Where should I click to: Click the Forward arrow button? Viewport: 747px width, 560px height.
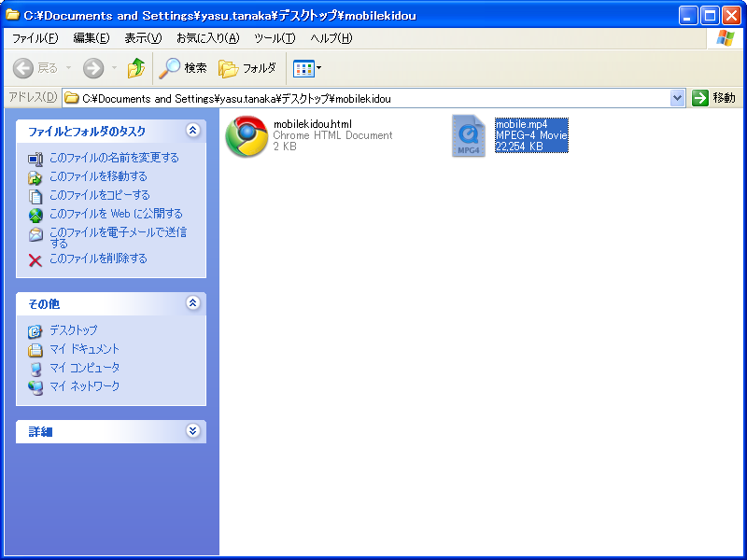(93, 68)
